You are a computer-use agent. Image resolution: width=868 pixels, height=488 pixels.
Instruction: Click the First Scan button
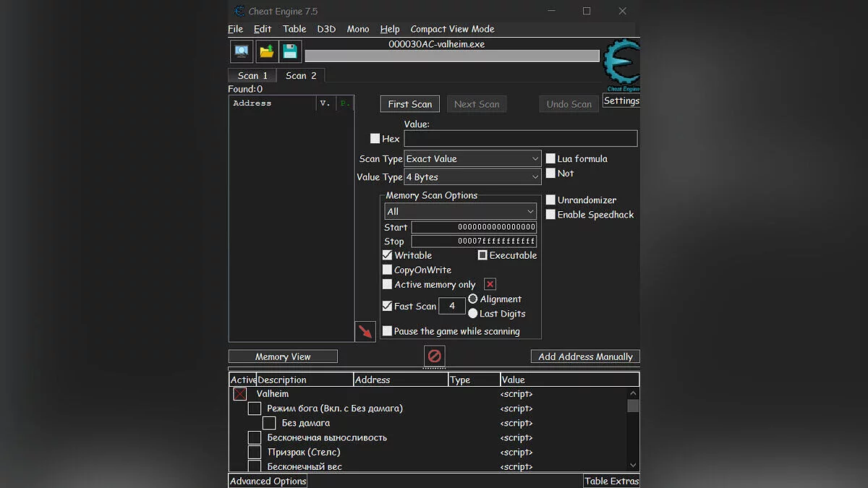[409, 104]
